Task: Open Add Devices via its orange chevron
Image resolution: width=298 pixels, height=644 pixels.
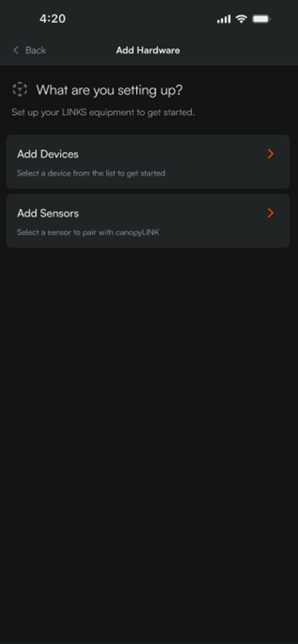Action: coord(270,154)
